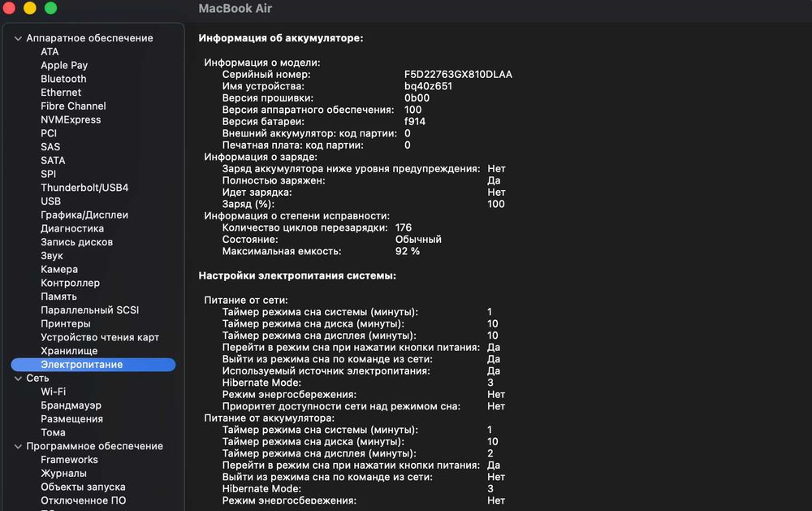812x511 pixels.
Task: Open Запись дисков entry
Action: pos(76,242)
